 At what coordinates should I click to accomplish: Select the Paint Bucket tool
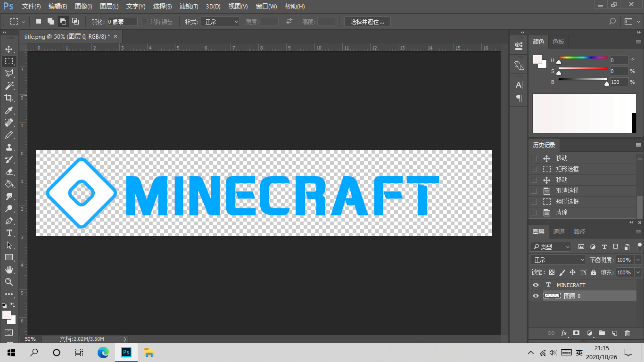pyautogui.click(x=9, y=184)
